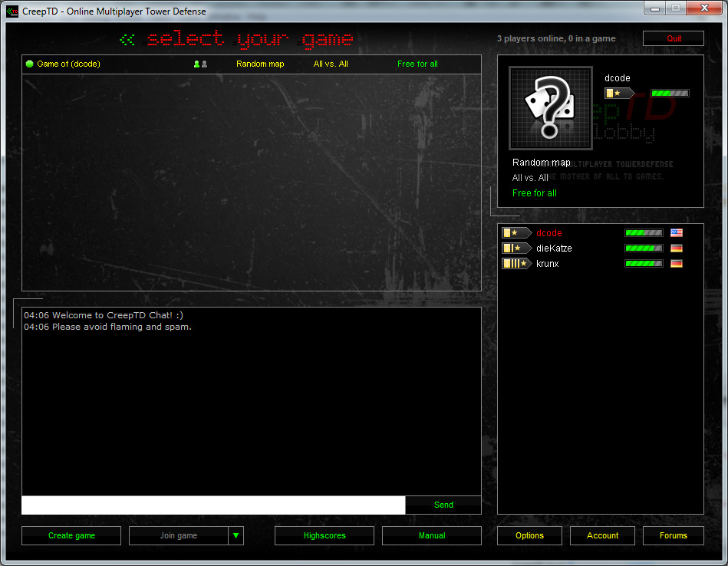Click the 'Please avoid flaming and spam.' message
Viewport: 728px width, 566px height.
tap(107, 327)
